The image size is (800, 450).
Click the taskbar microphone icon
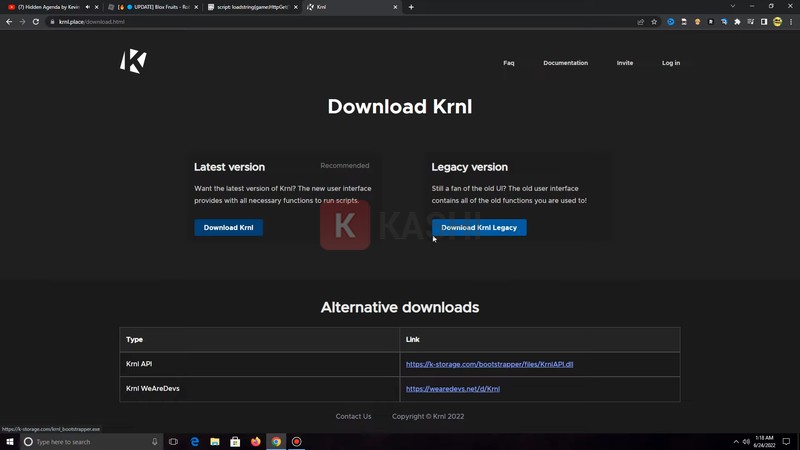[x=155, y=442]
